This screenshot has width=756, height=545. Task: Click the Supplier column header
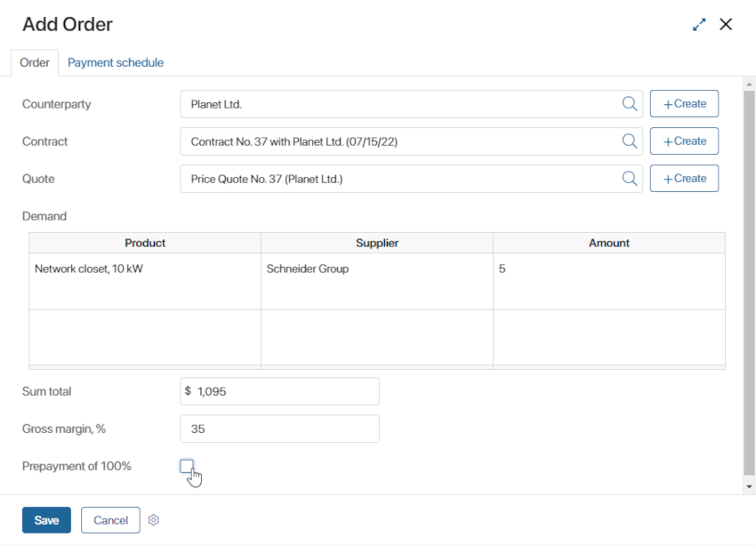[x=377, y=243]
